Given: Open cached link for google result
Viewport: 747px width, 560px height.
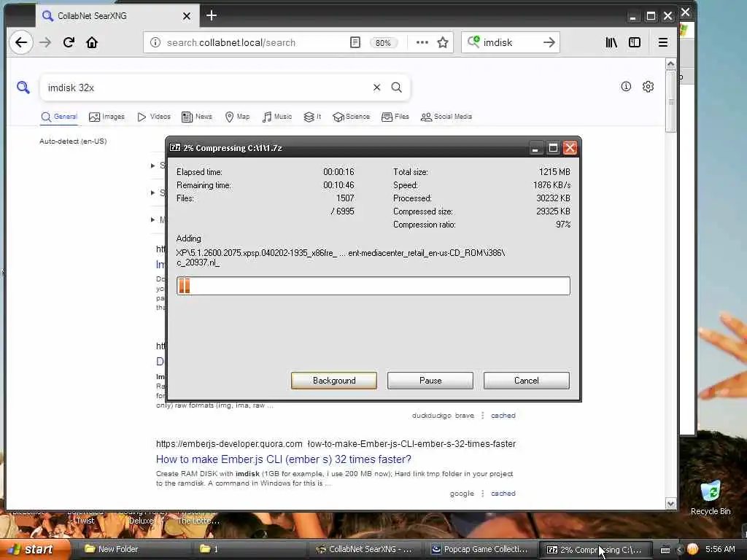Looking at the screenshot, I should point(503,494).
